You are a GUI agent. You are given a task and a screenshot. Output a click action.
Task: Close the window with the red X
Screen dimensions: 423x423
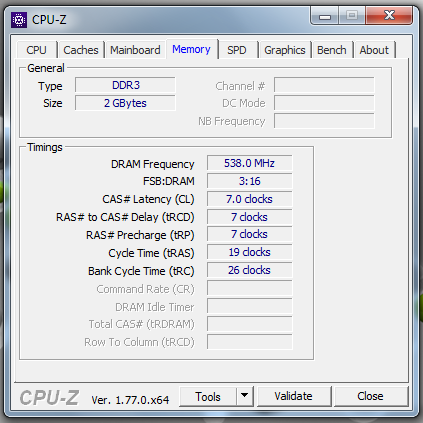click(x=389, y=15)
